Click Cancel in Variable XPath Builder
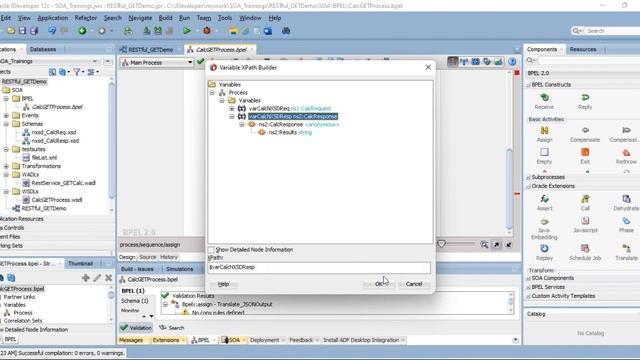The height and width of the screenshot is (360, 640). click(x=414, y=284)
